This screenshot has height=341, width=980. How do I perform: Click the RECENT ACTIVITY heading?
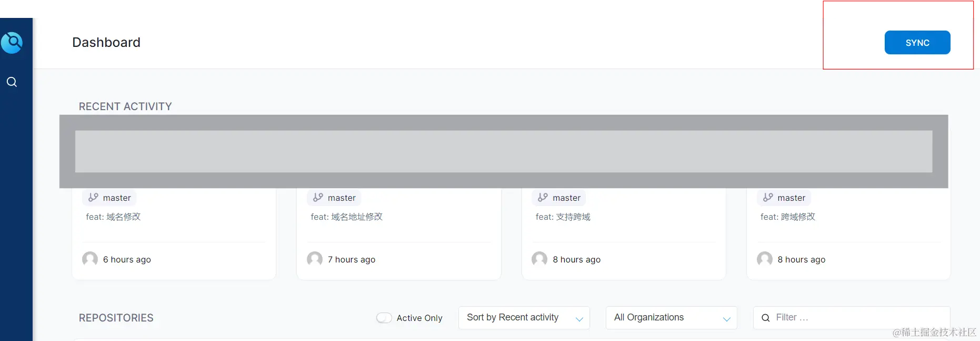pyautogui.click(x=125, y=106)
